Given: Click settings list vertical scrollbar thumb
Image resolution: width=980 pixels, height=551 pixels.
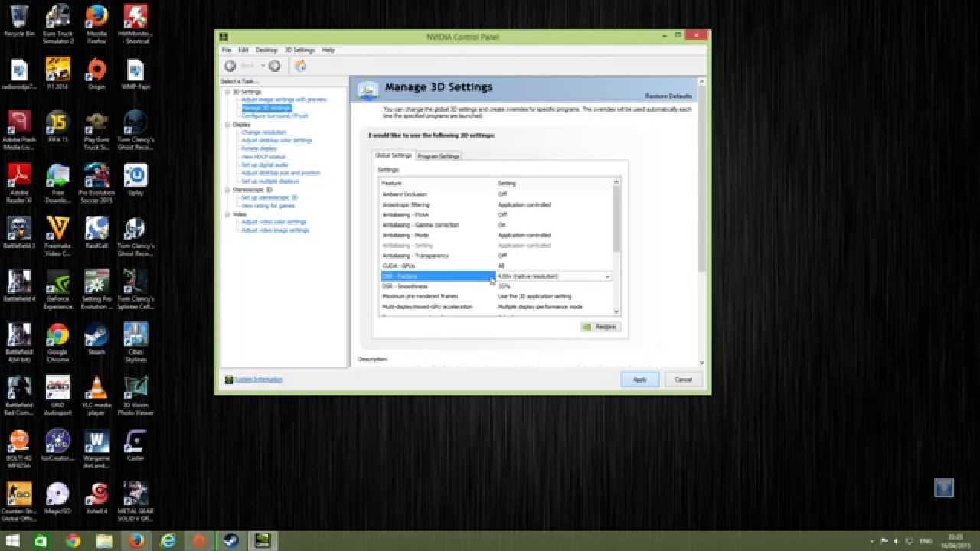Looking at the screenshot, I should tap(616, 218).
